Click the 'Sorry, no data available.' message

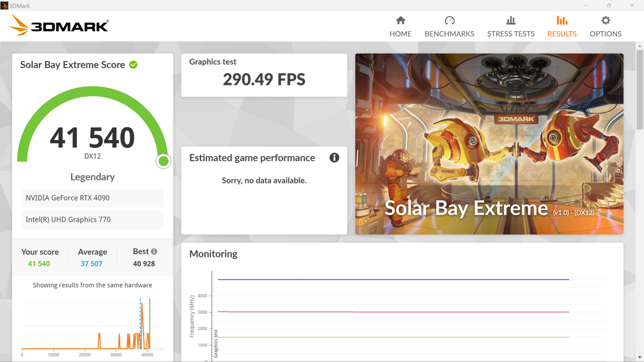(x=264, y=180)
